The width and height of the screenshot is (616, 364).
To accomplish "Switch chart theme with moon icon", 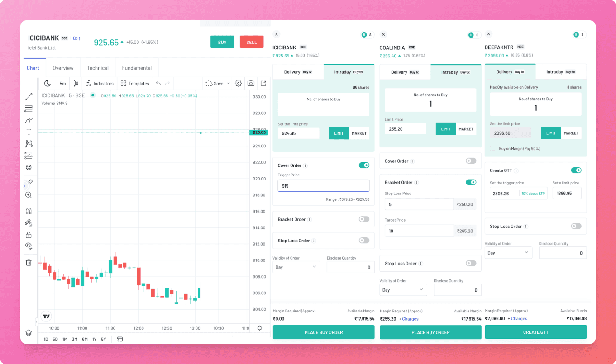I will coord(48,83).
